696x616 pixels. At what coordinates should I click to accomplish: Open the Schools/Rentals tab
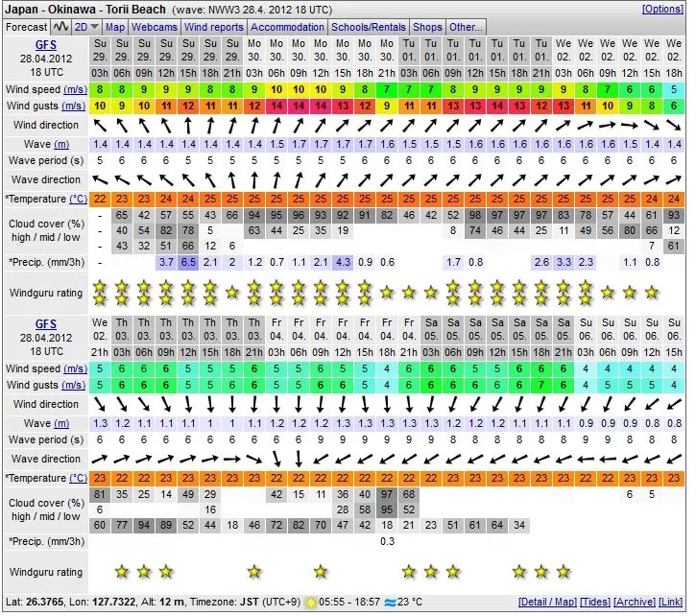click(369, 27)
